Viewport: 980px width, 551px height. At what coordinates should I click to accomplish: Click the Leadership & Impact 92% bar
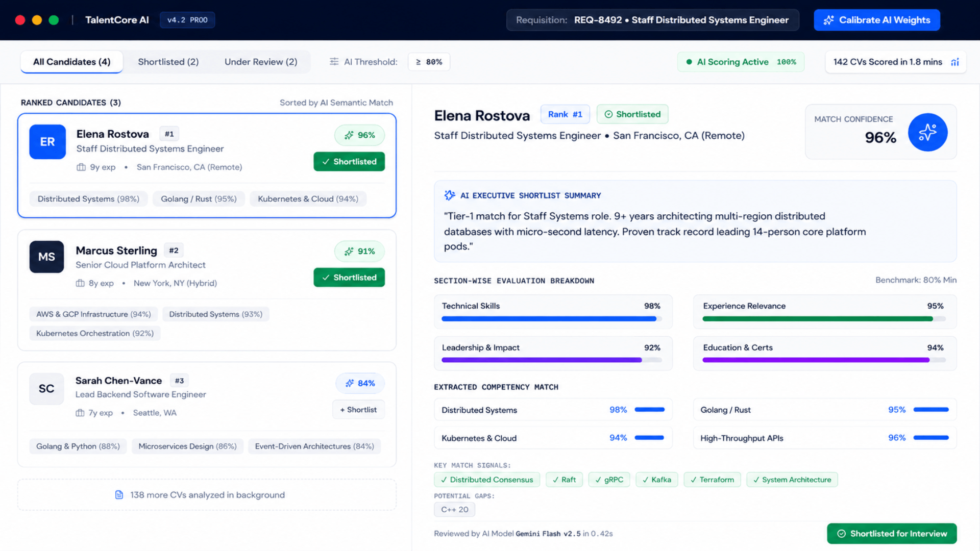pyautogui.click(x=552, y=360)
